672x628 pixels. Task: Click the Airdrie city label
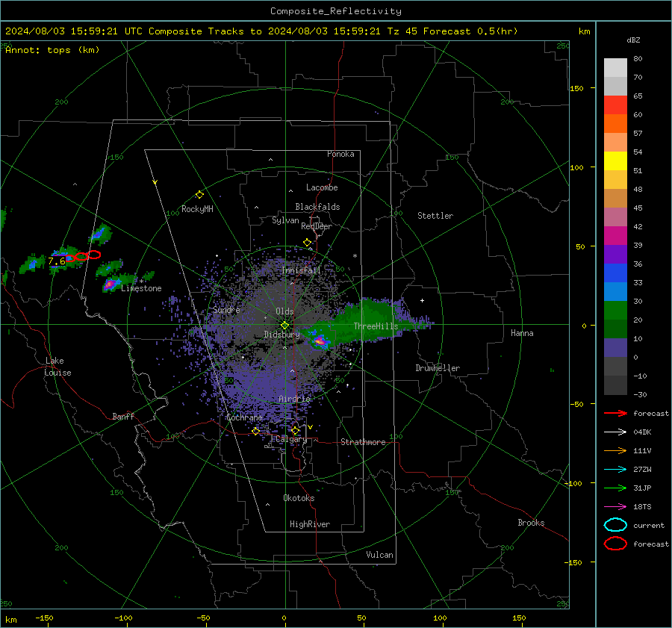click(x=294, y=399)
